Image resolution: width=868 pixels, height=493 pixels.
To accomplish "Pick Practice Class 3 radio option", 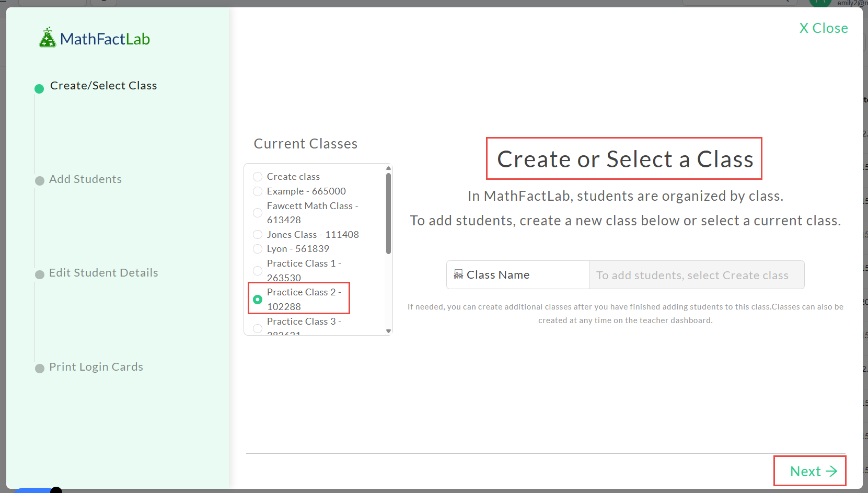I will [258, 328].
